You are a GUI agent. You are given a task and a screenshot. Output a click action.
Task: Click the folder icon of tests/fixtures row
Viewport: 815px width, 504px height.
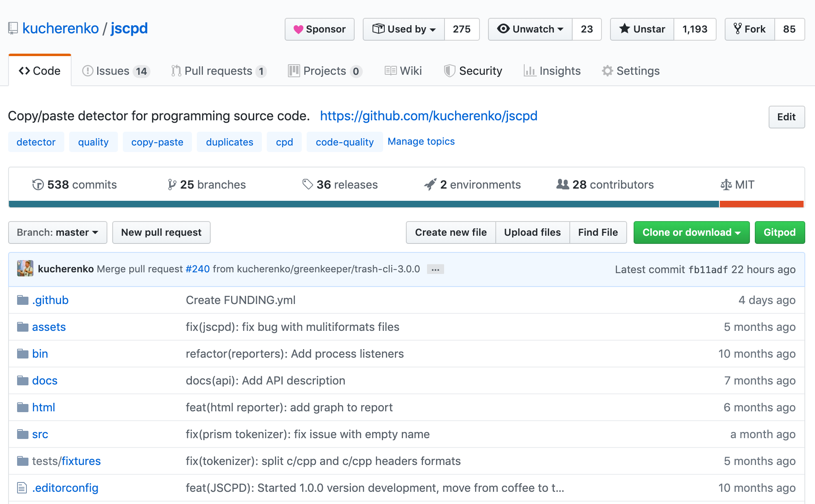coord(23,461)
